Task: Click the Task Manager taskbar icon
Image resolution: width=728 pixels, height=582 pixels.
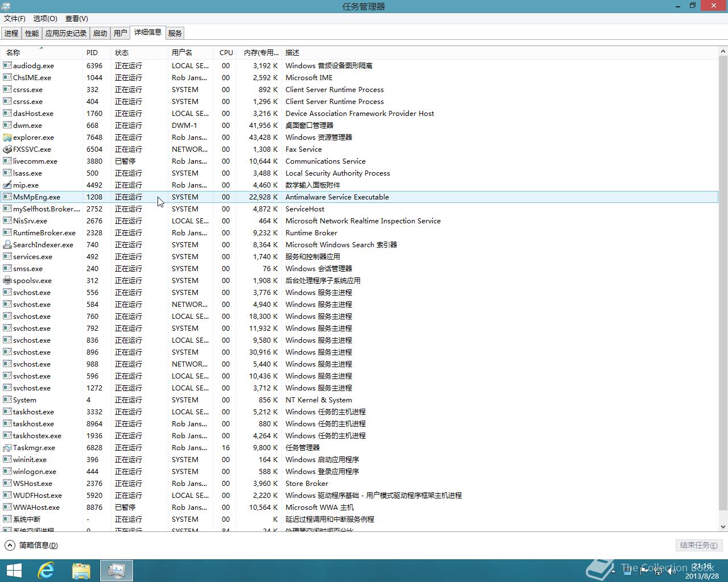Action: click(117, 571)
